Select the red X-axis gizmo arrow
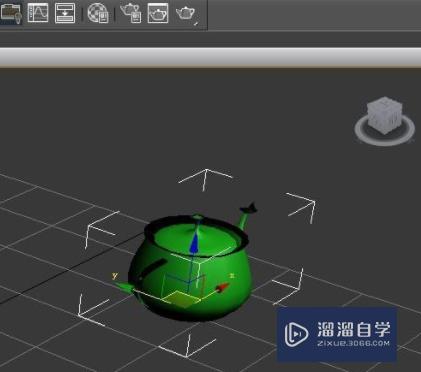Viewport: 421px width, 372px height. [x=222, y=288]
